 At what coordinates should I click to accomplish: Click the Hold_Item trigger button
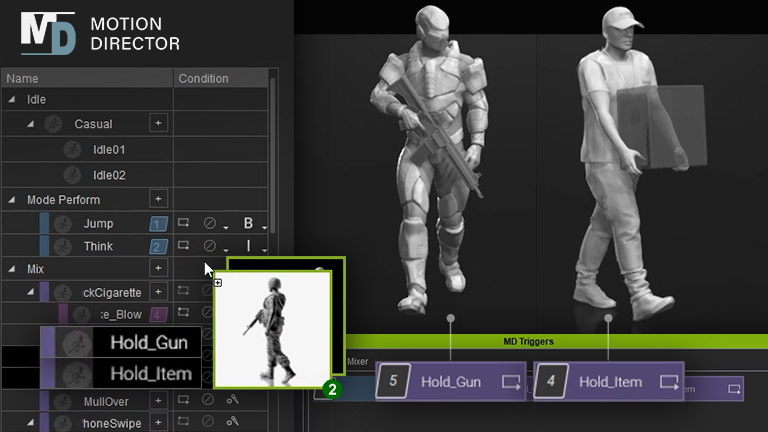pyautogui.click(x=608, y=381)
